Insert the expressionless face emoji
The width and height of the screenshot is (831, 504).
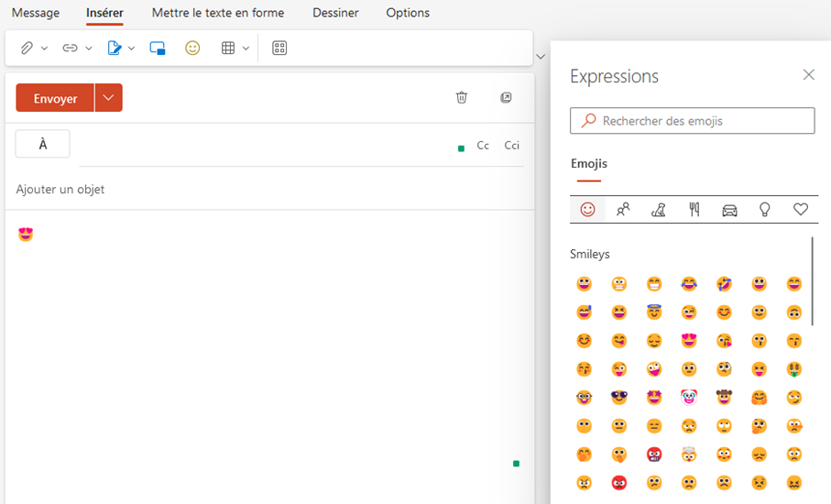point(654,426)
